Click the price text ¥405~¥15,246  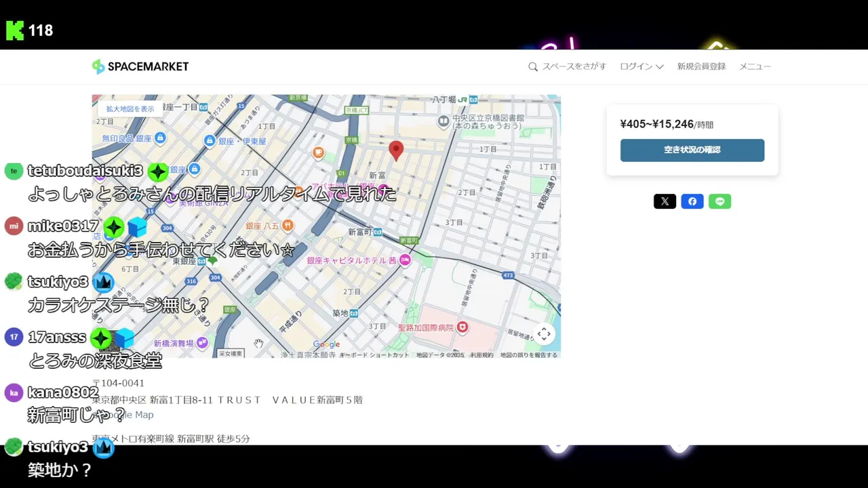point(657,124)
